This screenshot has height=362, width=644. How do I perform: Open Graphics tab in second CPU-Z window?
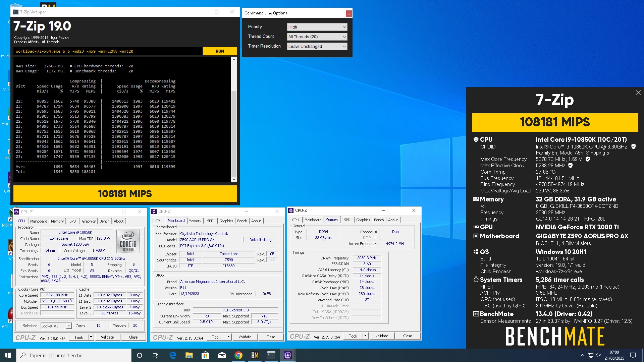pyautogui.click(x=226, y=221)
